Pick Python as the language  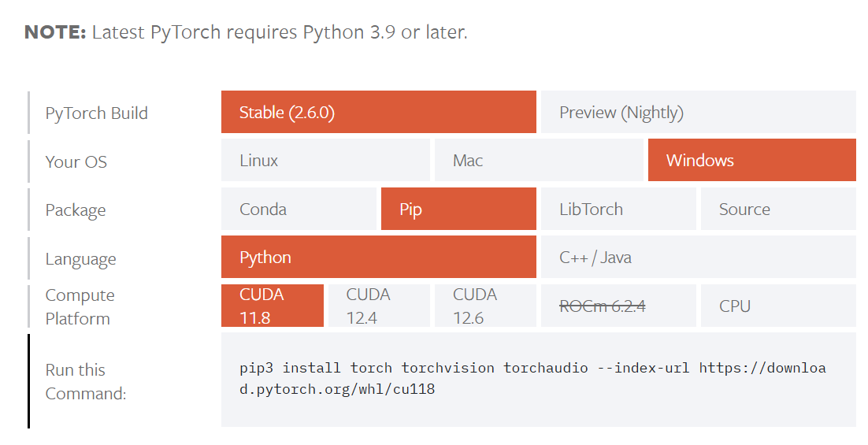pyautogui.click(x=378, y=258)
